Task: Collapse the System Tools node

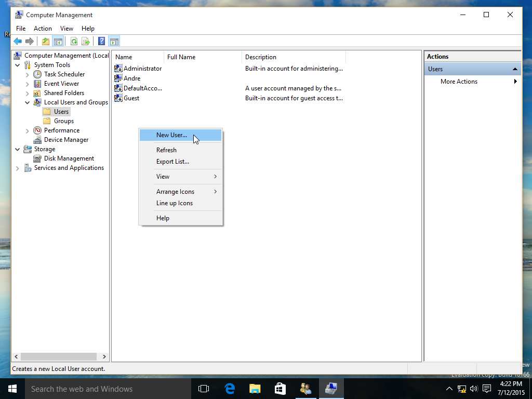Action: coord(18,65)
